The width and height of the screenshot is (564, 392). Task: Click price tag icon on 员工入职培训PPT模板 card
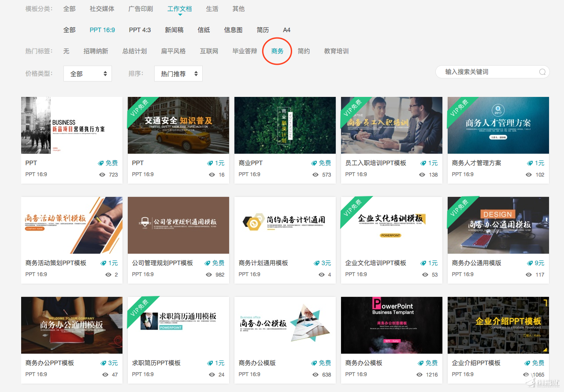point(423,163)
